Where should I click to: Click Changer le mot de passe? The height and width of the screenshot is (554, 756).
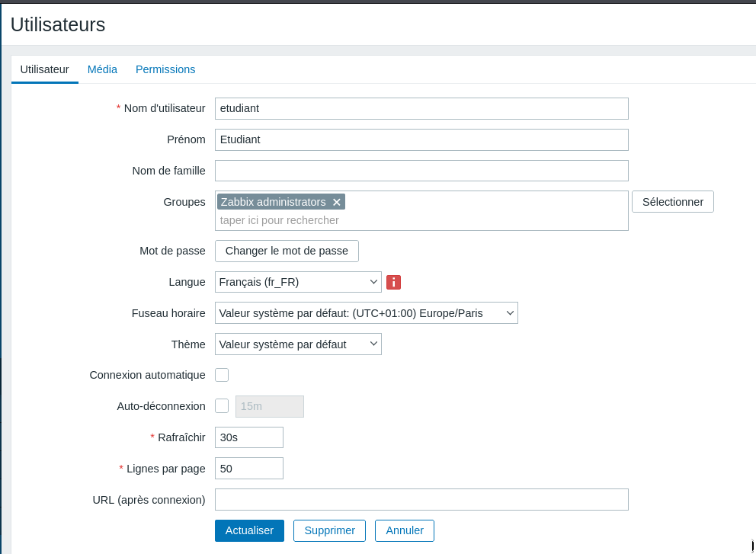click(287, 251)
